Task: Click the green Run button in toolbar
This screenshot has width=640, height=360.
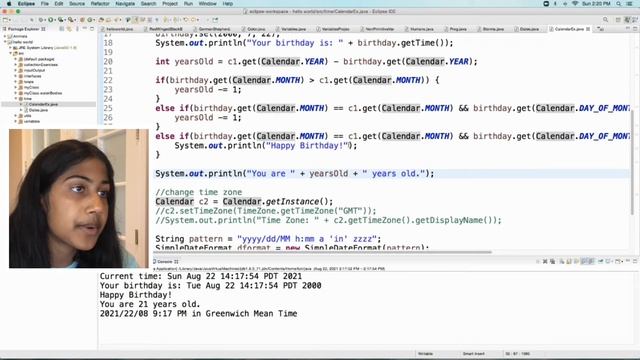Action: coord(51,20)
